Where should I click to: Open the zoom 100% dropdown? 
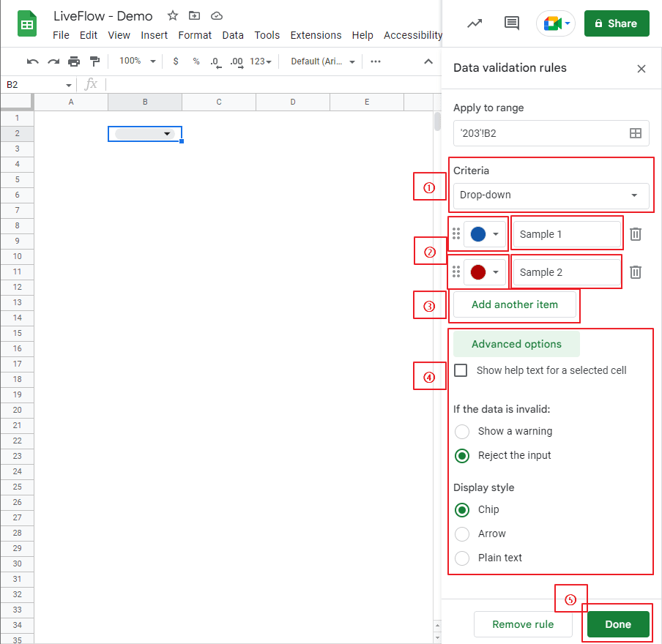(x=138, y=61)
